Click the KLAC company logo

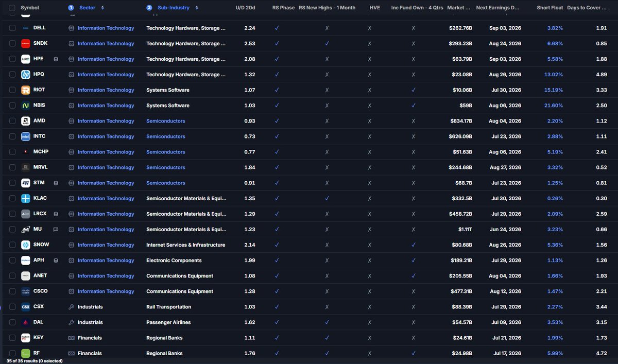point(26,198)
